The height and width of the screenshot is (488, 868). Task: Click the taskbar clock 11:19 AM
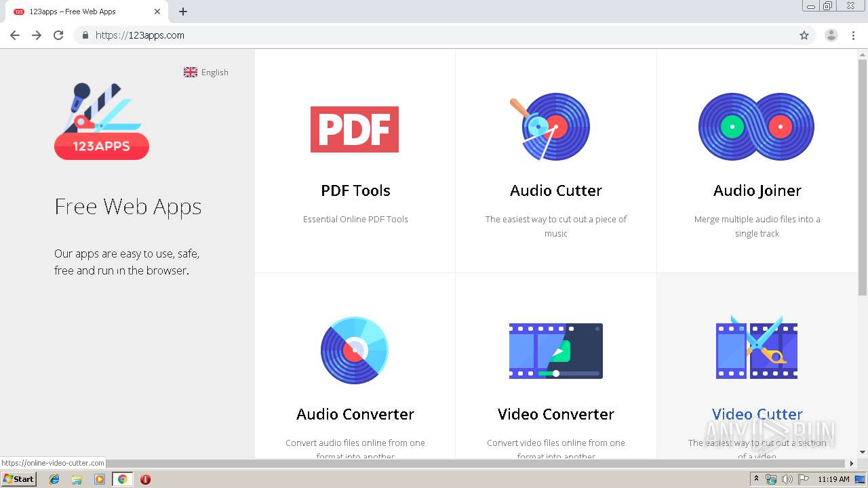833,479
